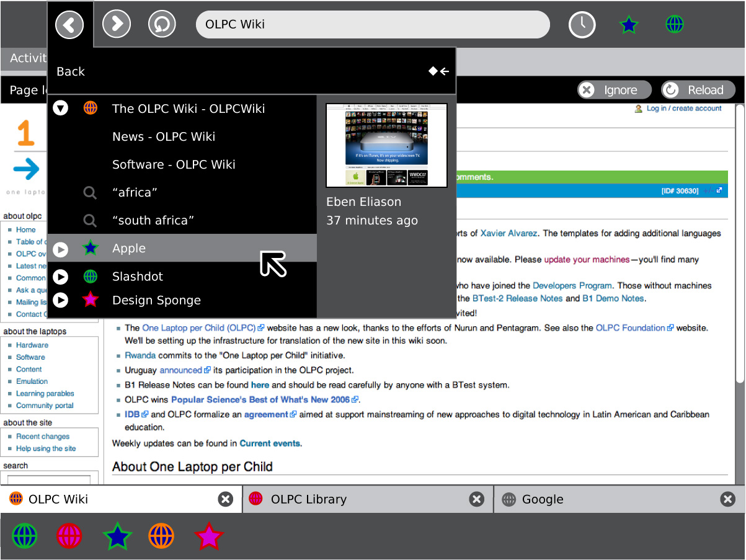This screenshot has width=746, height=560.
Task: Expand the Slashdot history entry
Action: coord(60,277)
